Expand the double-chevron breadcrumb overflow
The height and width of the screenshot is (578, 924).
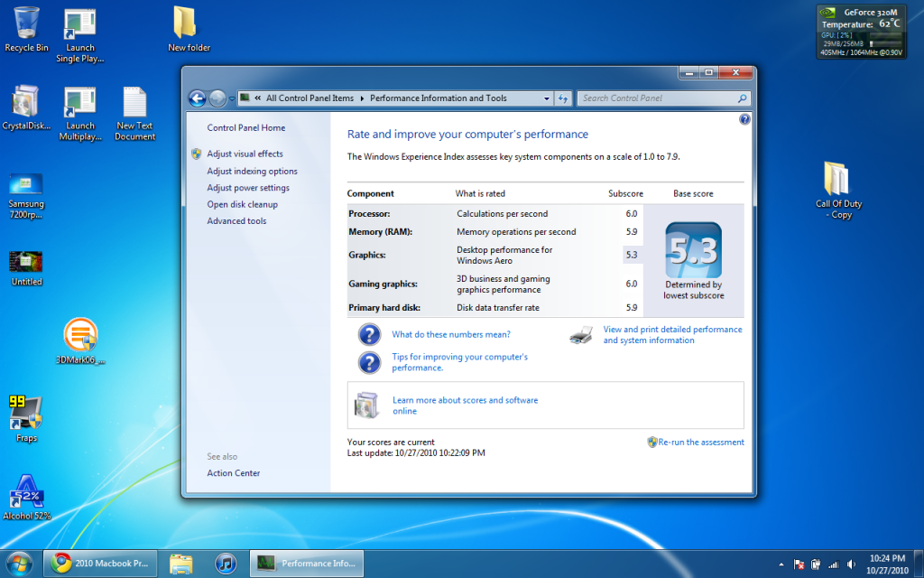257,98
